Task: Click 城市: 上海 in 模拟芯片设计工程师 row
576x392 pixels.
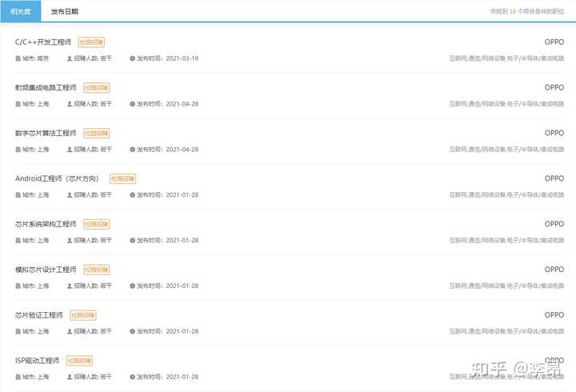Action: (35, 286)
